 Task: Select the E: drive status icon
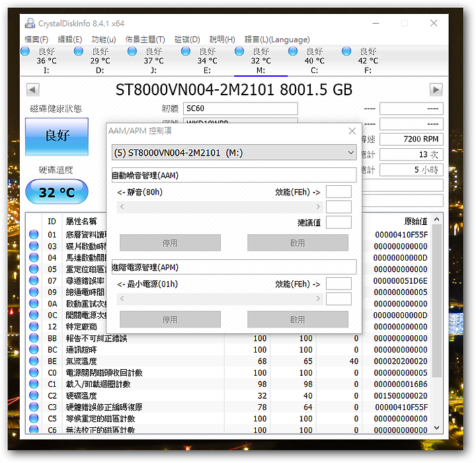[186, 52]
